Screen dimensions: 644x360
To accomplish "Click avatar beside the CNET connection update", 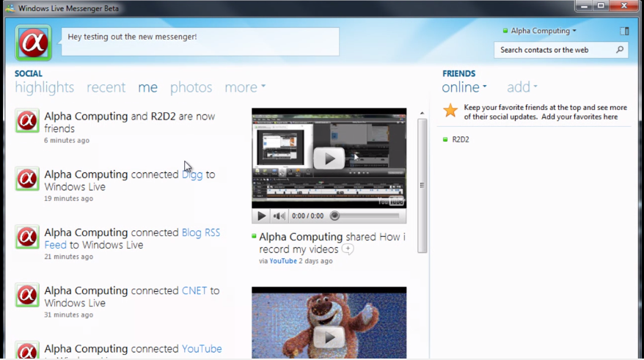I will [x=27, y=295].
